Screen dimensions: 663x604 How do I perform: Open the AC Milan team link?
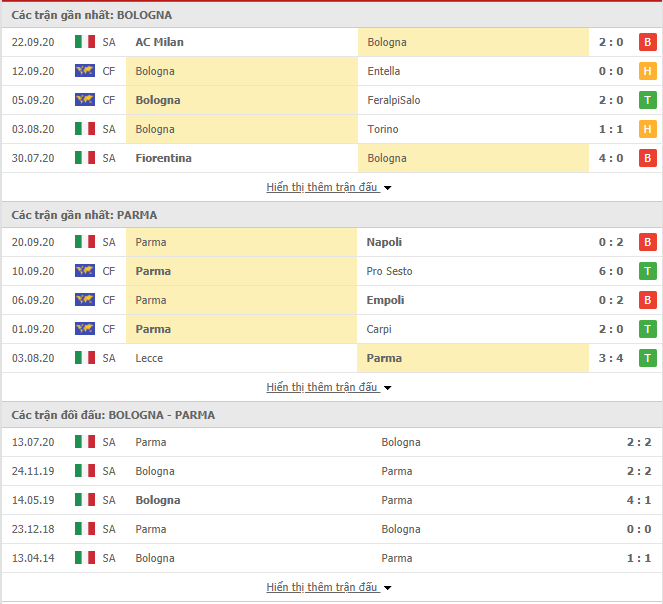click(159, 42)
